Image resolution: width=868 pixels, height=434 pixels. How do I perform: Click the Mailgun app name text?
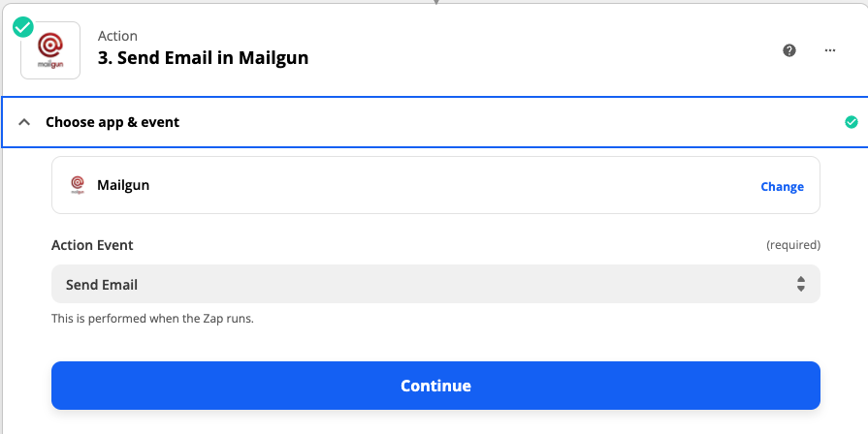123,185
